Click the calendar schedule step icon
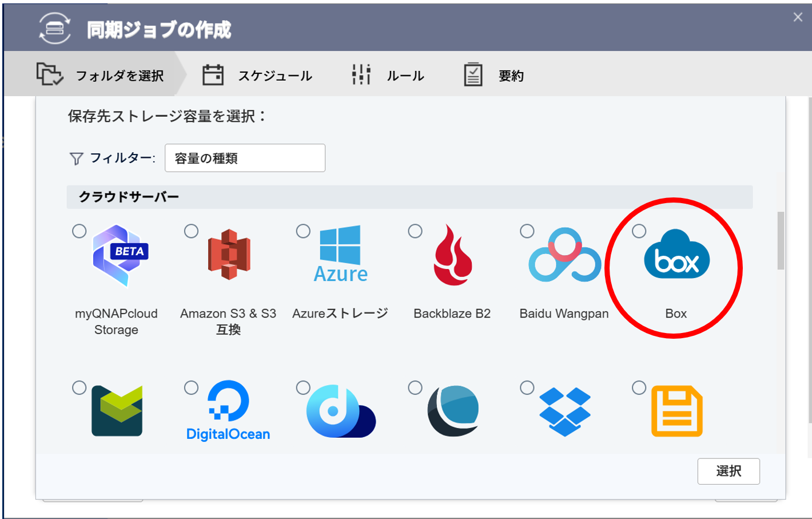The width and height of the screenshot is (812, 519). coord(213,74)
